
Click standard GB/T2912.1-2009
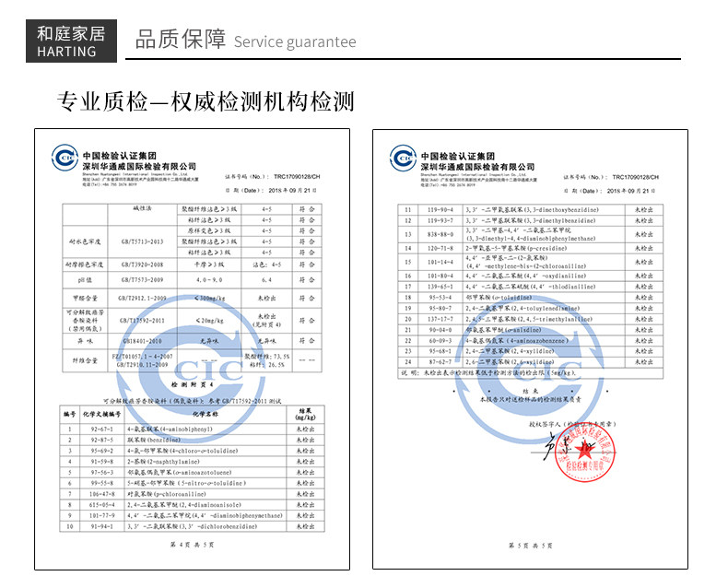(142, 299)
